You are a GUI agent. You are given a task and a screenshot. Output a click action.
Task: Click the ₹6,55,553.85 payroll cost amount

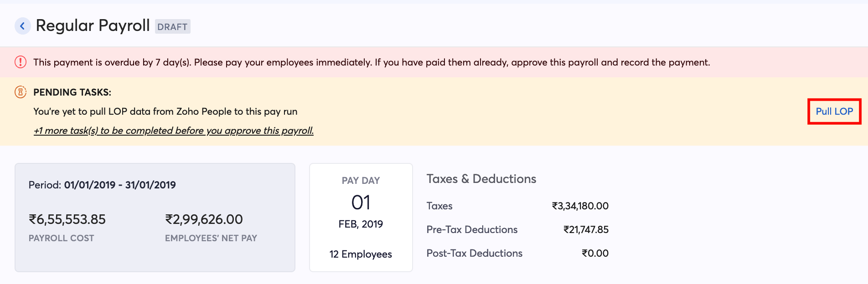pyautogui.click(x=67, y=219)
